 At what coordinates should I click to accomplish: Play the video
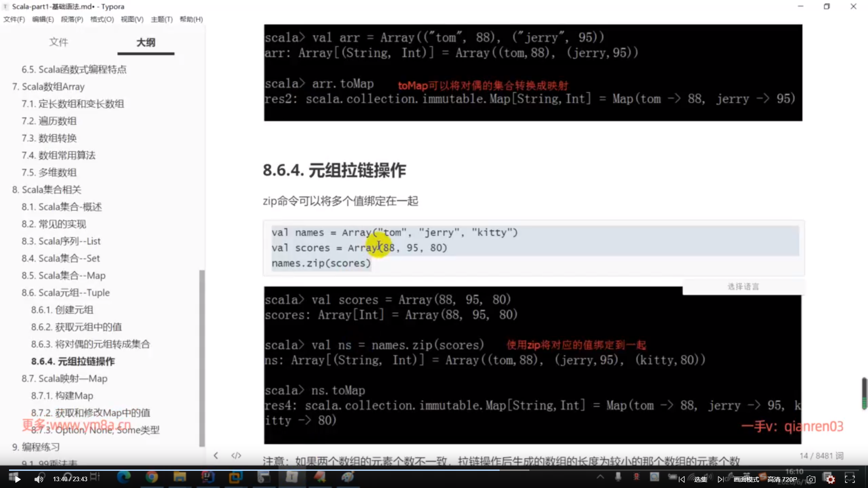17,479
